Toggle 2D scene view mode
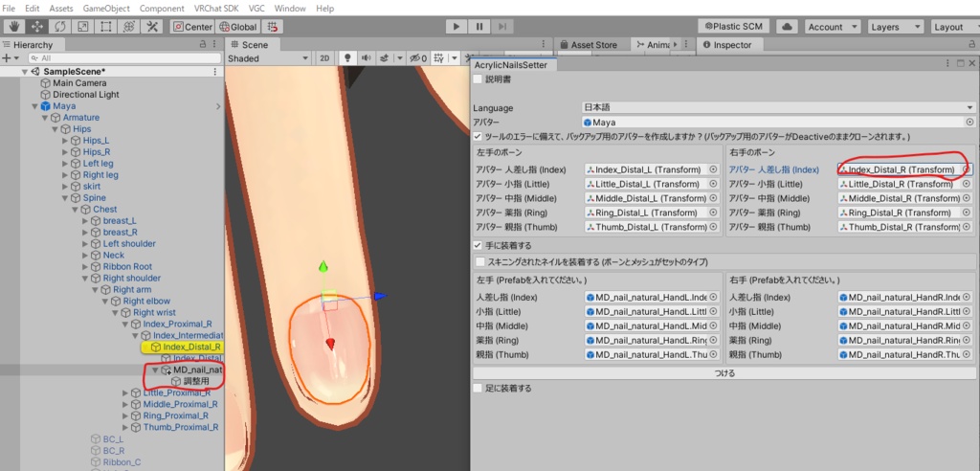Viewport: 980px width, 471px height. coord(325,58)
